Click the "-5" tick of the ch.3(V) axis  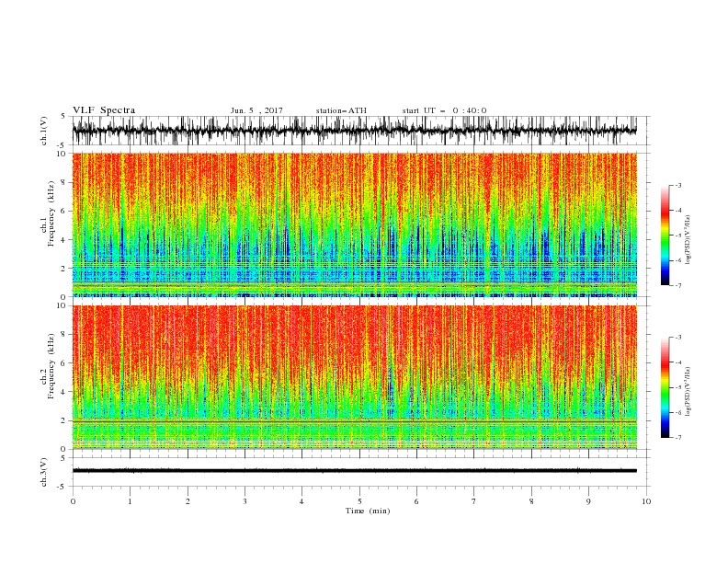[63, 487]
